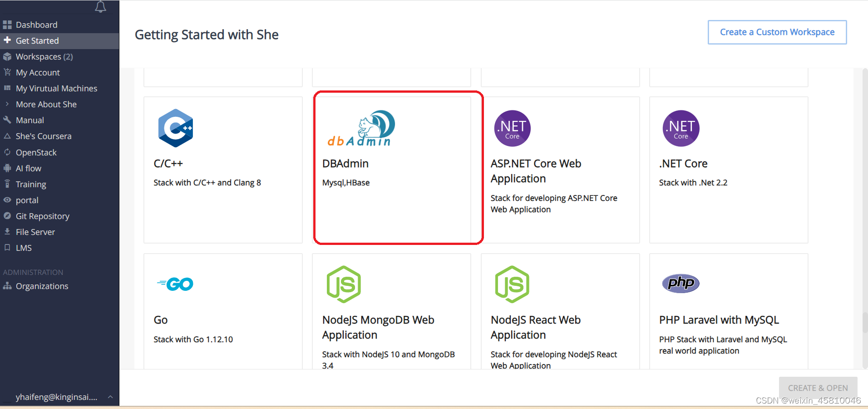Click the php oval logo
Image resolution: width=868 pixels, height=409 pixels.
(681, 284)
